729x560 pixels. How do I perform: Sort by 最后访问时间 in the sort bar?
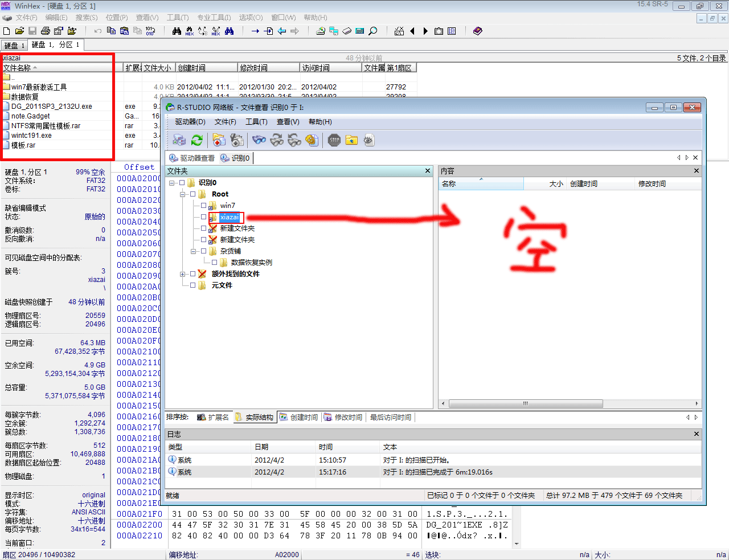pos(391,418)
